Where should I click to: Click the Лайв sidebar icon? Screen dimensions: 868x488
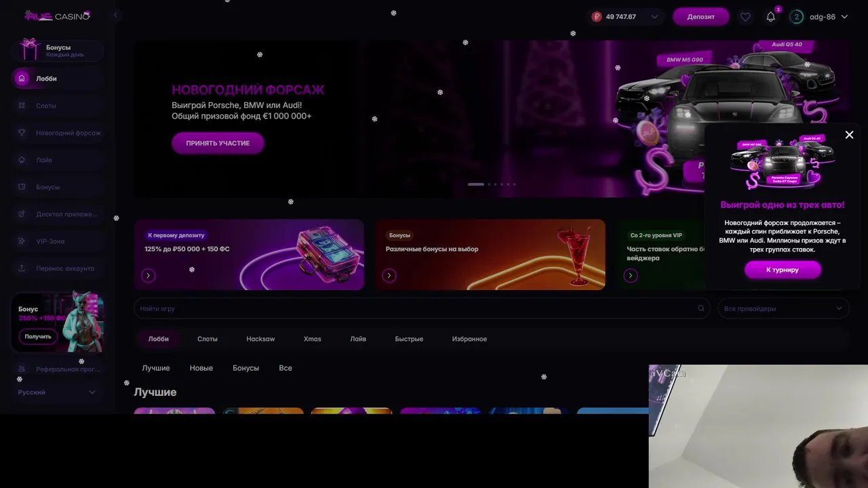22,160
